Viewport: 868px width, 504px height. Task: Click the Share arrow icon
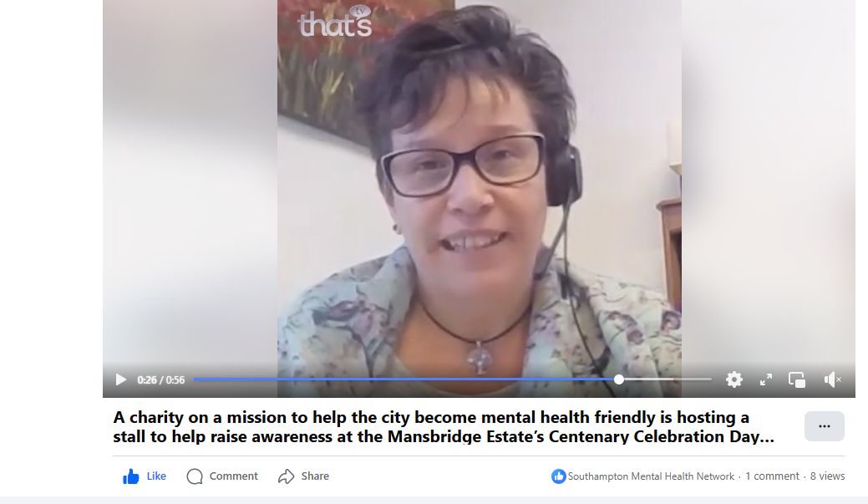[286, 476]
